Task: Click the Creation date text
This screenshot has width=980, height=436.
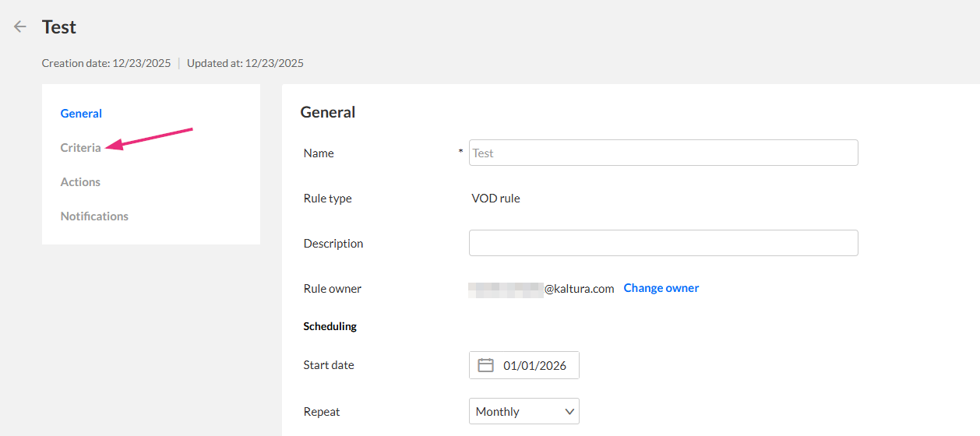Action: point(106,63)
